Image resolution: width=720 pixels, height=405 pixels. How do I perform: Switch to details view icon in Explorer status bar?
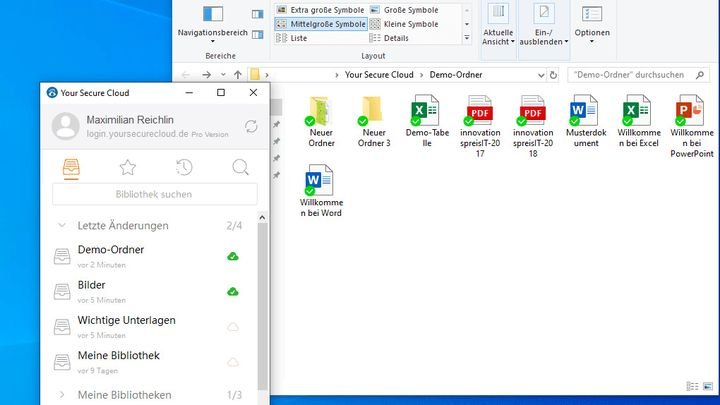coord(692,386)
